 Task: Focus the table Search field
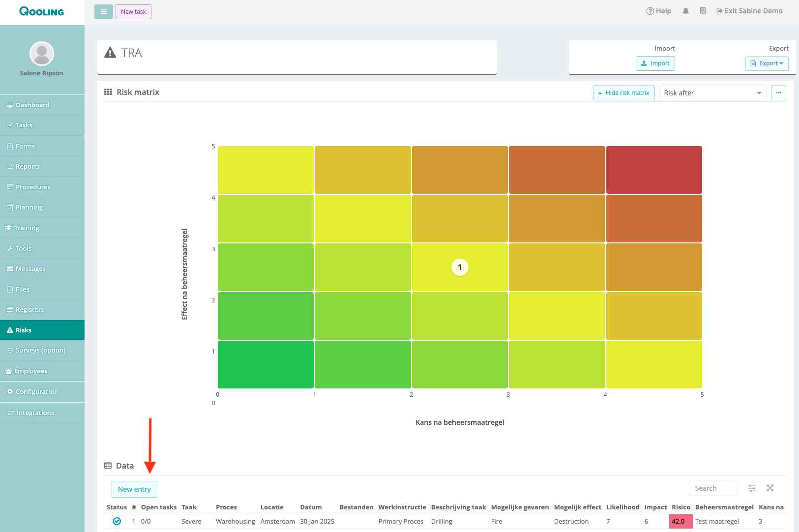coord(713,488)
